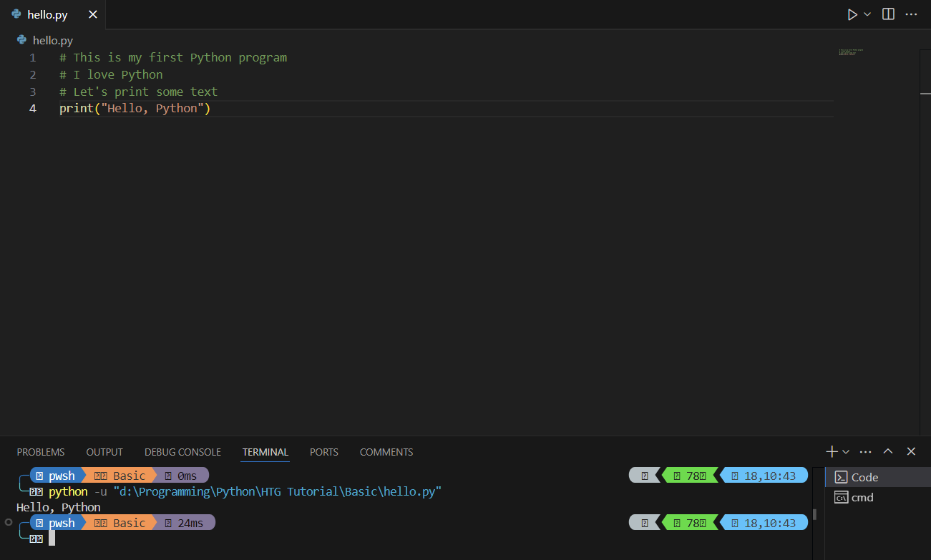Switch to the PROBLEMS panel tab
This screenshot has height=560, width=931.
coord(41,452)
